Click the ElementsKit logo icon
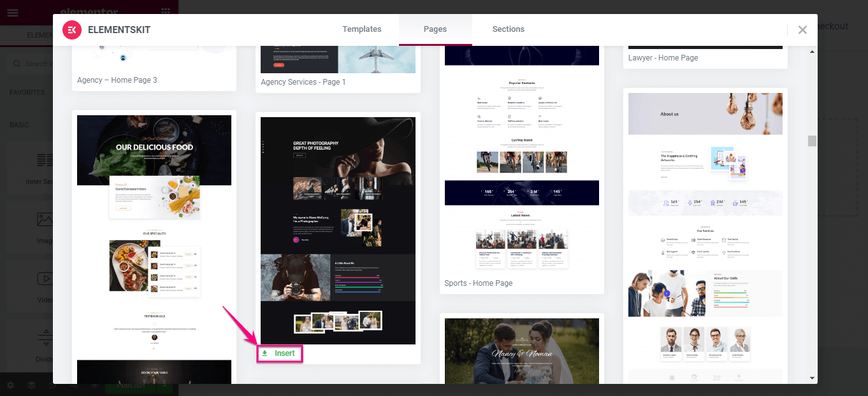Screen dimensions: 868x396 (x=71, y=29)
